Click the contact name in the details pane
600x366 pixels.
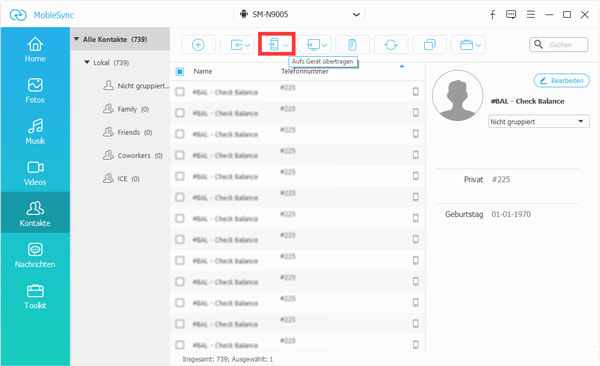(x=527, y=101)
